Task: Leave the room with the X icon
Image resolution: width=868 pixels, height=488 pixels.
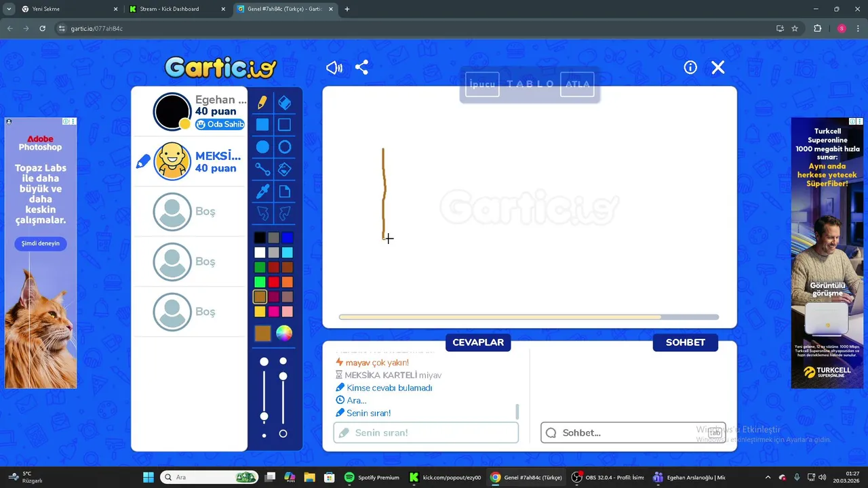Action: click(x=718, y=68)
